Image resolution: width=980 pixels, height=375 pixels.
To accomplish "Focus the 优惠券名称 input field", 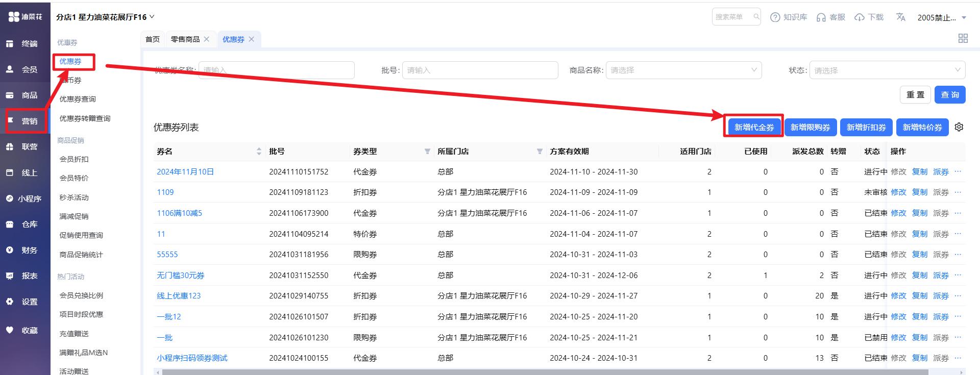I will 276,70.
